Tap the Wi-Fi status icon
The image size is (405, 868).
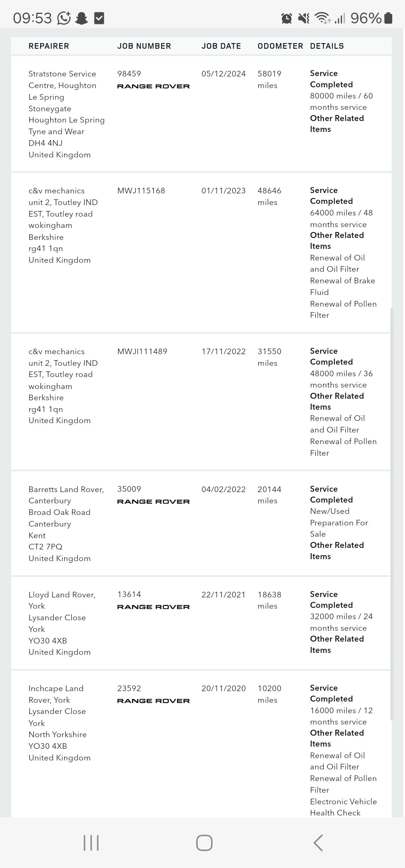point(322,18)
